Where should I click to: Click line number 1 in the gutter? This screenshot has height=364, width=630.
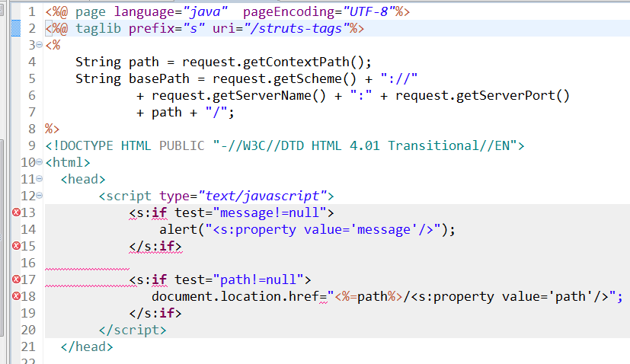click(32, 11)
